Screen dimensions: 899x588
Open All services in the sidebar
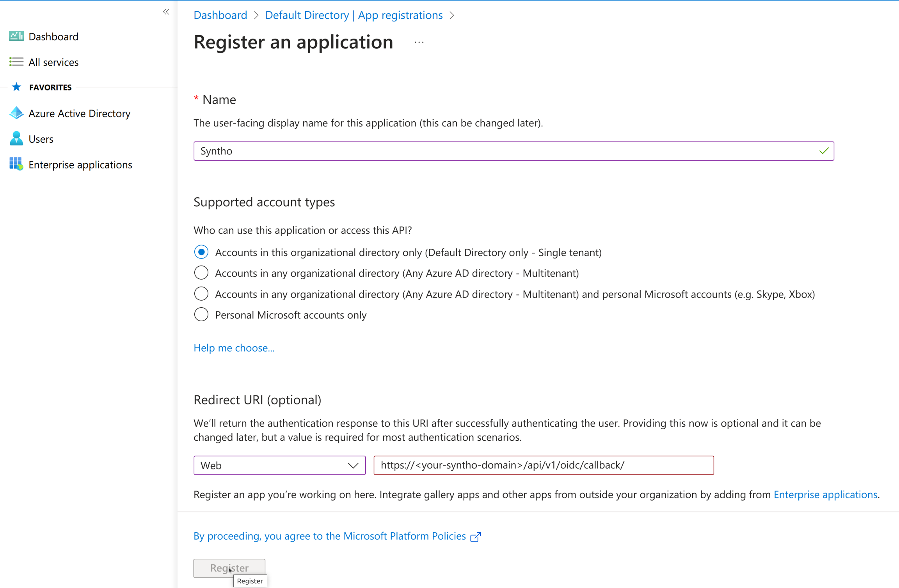point(53,62)
